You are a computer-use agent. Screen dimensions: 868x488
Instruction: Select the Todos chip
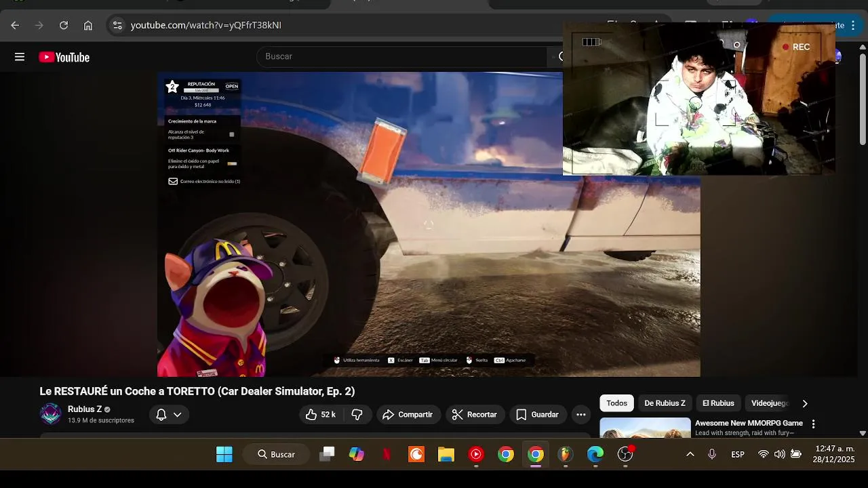click(x=616, y=403)
